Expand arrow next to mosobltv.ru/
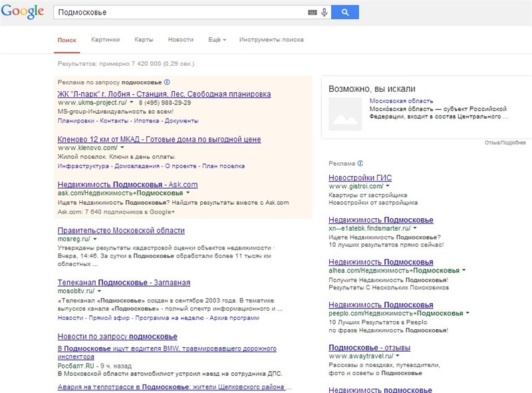This screenshot has height=393, width=532. point(99,291)
